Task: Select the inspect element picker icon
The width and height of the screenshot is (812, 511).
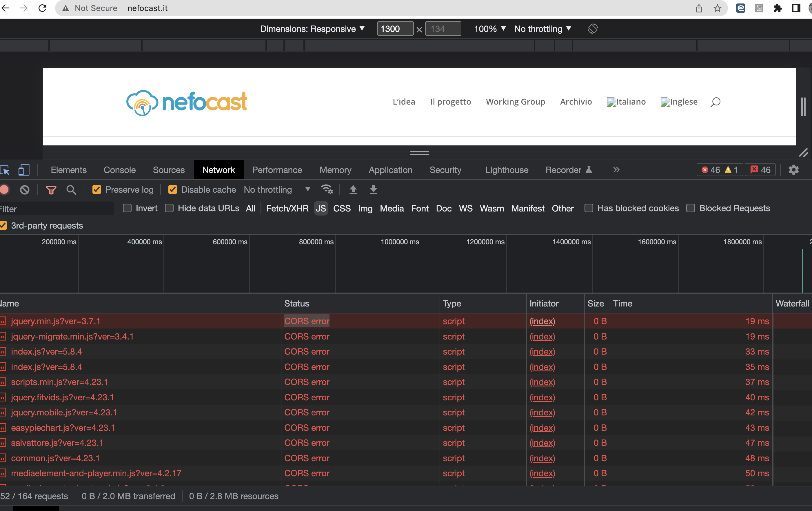Action: (5, 170)
